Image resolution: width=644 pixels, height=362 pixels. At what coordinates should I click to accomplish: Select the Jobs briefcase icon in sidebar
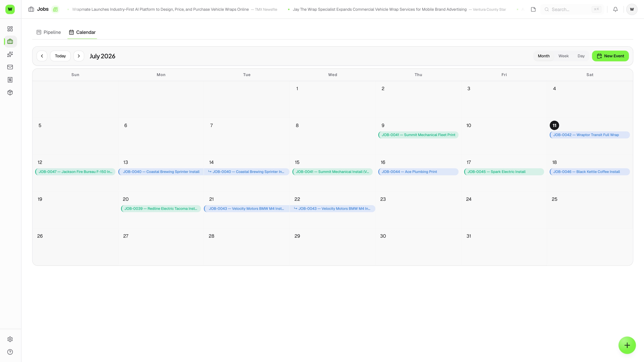point(10,41)
